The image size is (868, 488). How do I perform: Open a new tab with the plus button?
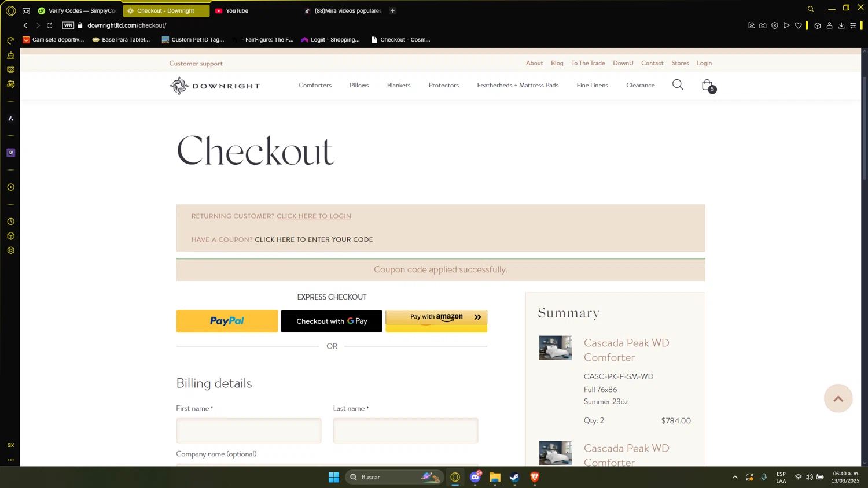point(392,10)
